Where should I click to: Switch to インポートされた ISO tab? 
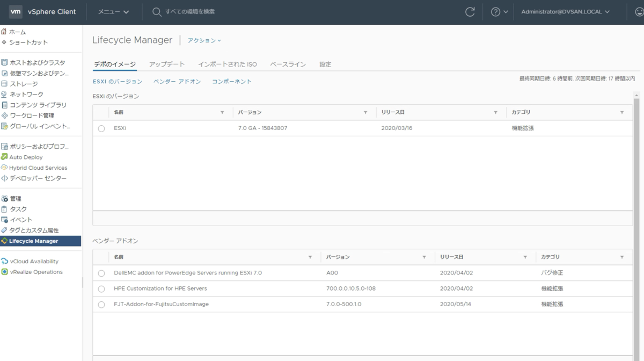(228, 64)
